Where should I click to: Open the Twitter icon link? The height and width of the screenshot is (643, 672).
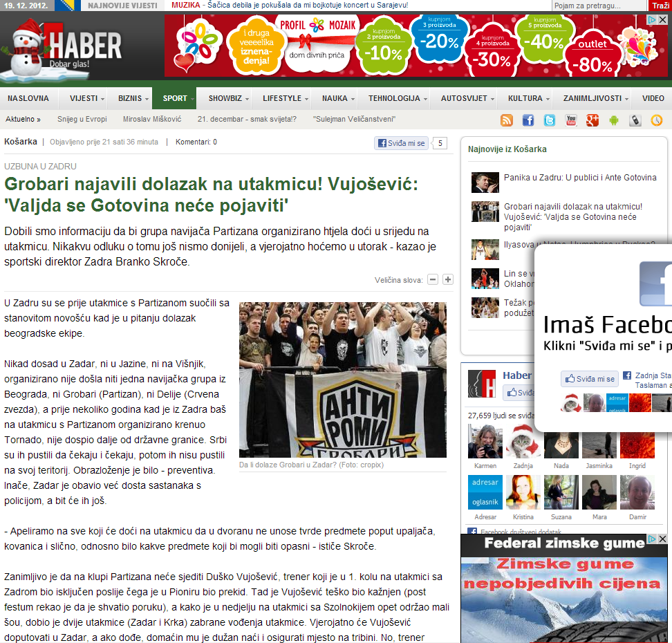click(x=550, y=120)
